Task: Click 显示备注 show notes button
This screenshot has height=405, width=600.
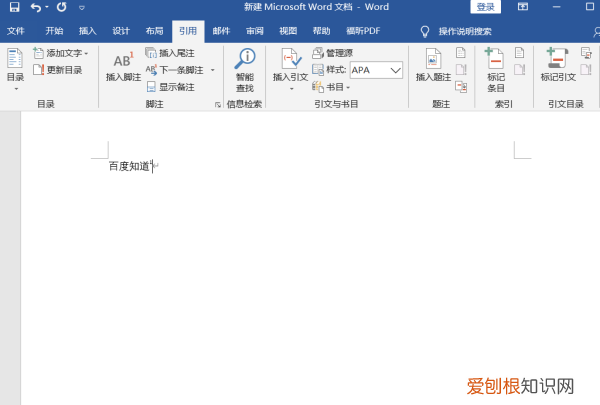Action: [171, 87]
